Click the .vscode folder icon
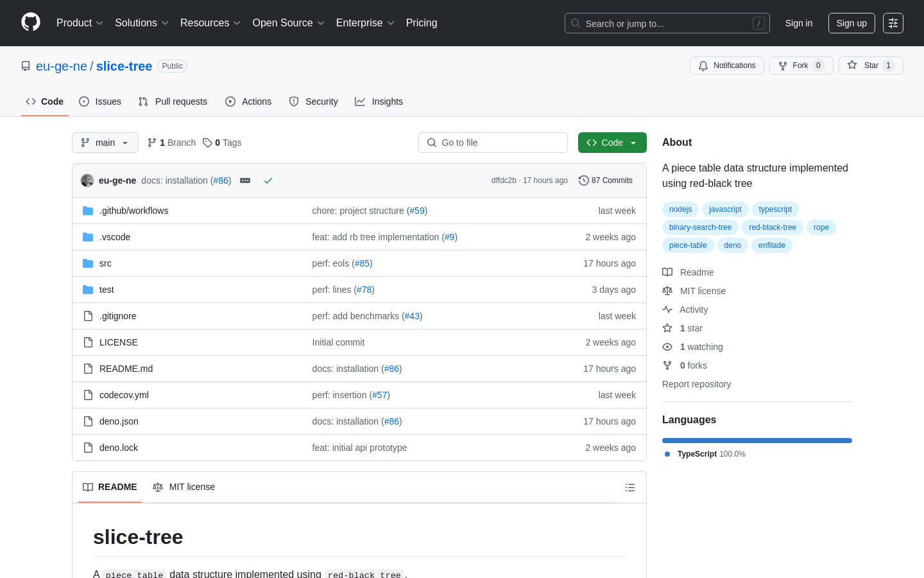 (x=88, y=237)
